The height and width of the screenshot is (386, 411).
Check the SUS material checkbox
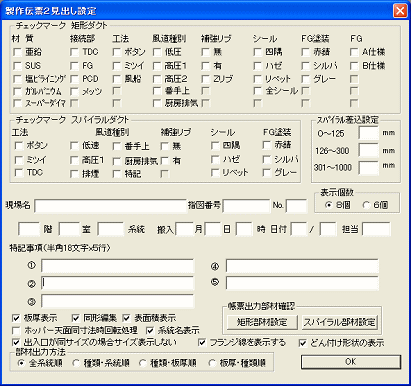click(x=17, y=66)
